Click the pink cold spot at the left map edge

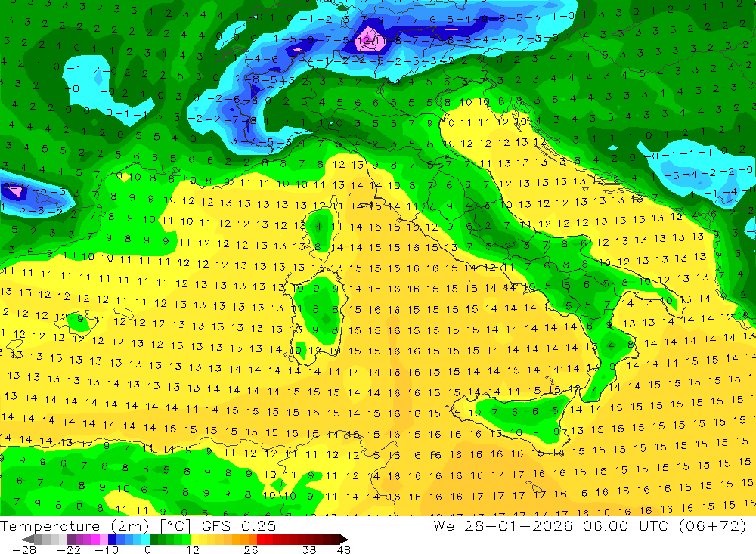[17, 192]
